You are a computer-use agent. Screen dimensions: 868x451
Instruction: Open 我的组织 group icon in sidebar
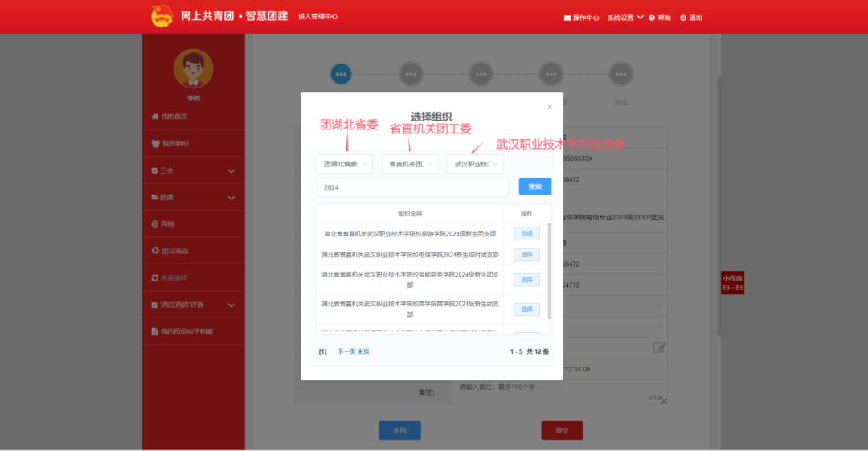click(x=156, y=143)
